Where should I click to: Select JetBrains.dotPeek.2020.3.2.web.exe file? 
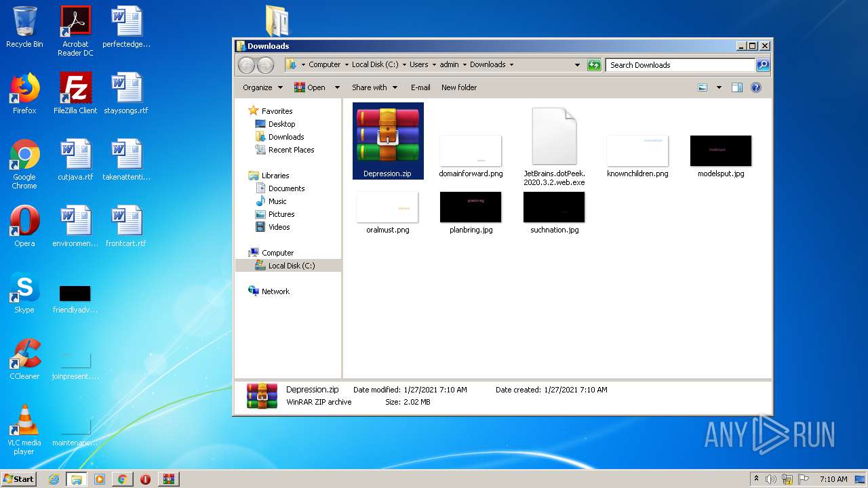[554, 146]
